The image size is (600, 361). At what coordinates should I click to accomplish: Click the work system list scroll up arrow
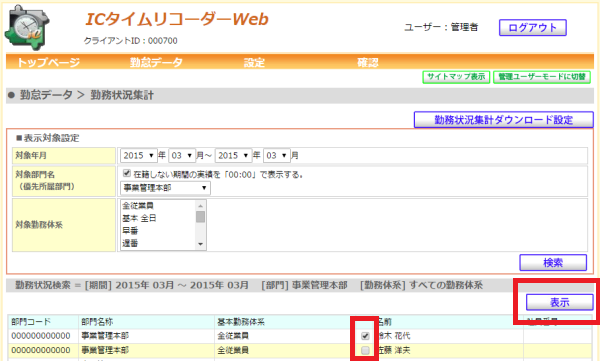(x=201, y=206)
